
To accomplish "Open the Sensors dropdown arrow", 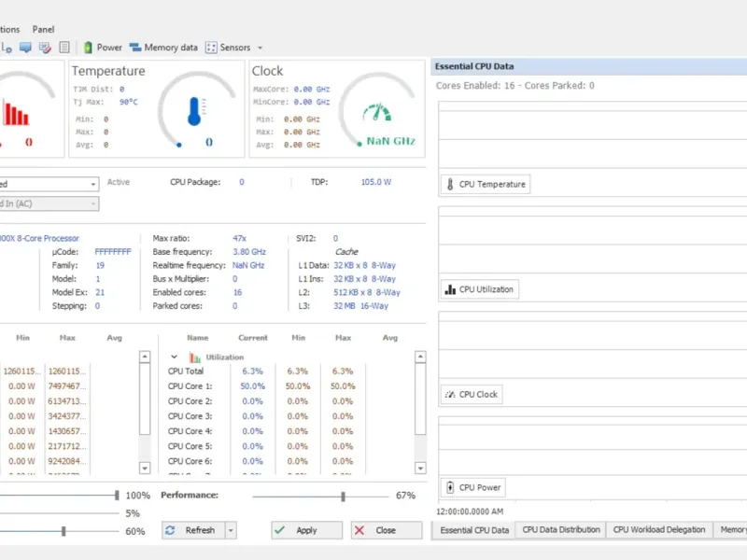I will click(x=261, y=48).
